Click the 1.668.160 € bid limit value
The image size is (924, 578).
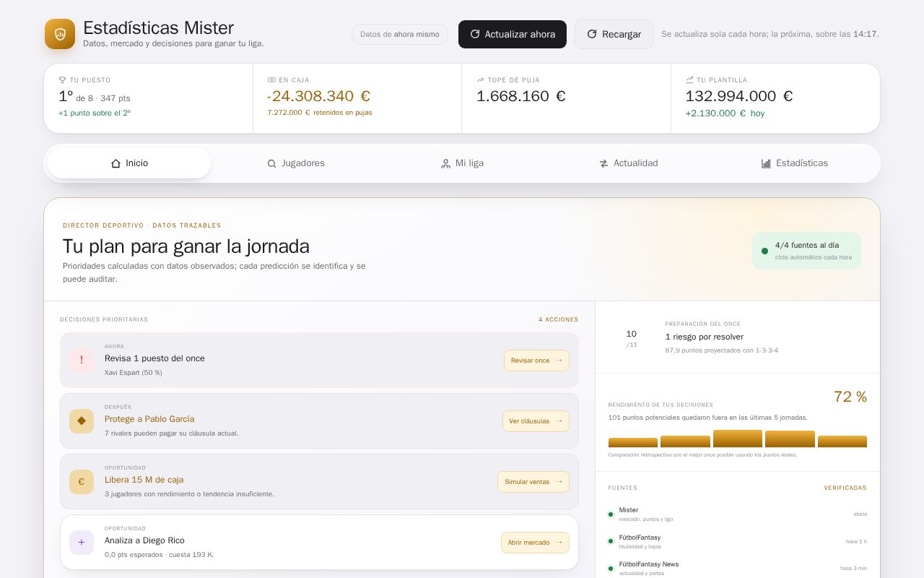(521, 96)
